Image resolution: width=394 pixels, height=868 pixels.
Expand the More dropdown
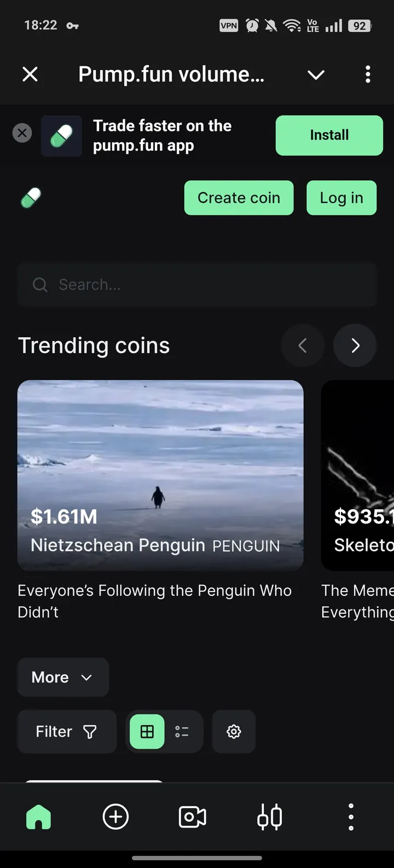coord(63,677)
